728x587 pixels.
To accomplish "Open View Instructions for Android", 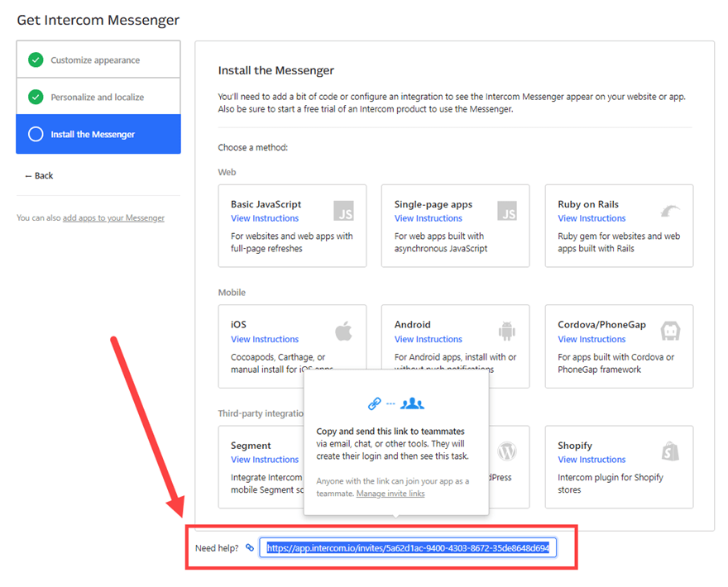I will 428,339.
